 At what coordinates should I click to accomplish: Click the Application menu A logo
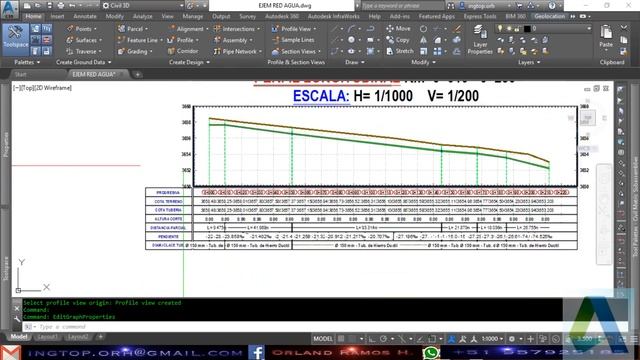coord(9,9)
